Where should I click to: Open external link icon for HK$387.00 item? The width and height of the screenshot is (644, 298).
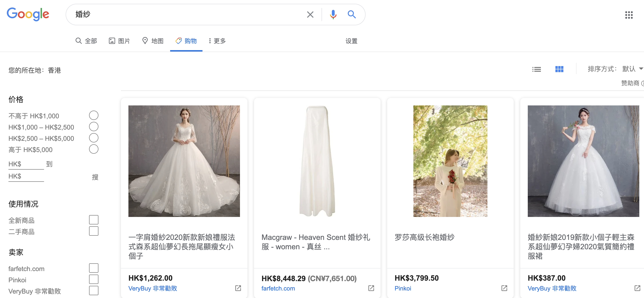point(637,288)
